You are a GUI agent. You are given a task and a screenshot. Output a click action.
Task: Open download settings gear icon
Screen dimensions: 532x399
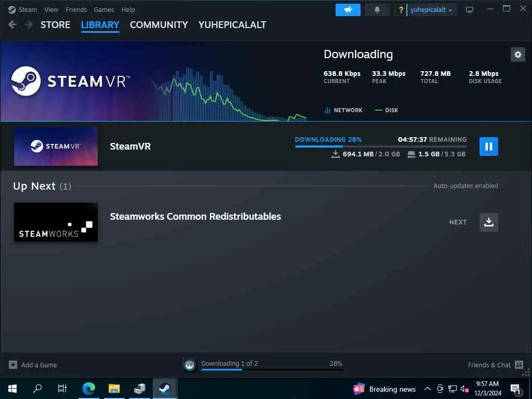[518, 55]
